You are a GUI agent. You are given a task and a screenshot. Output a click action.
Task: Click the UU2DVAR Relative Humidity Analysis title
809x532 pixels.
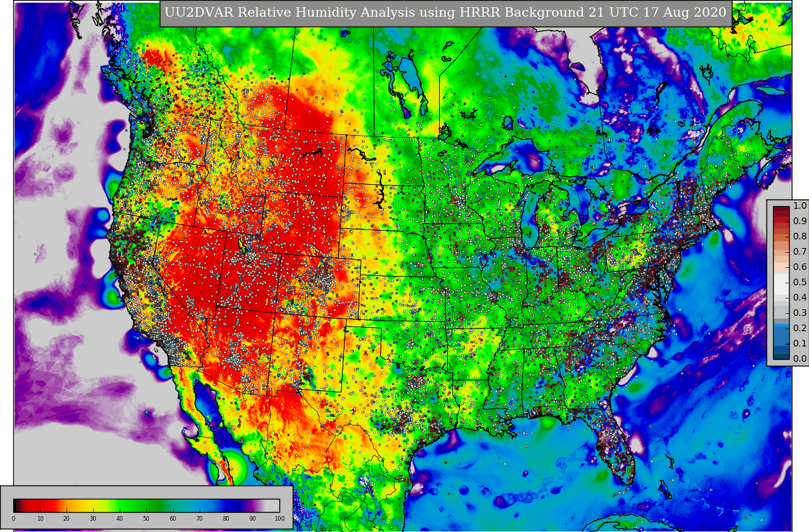(446, 13)
